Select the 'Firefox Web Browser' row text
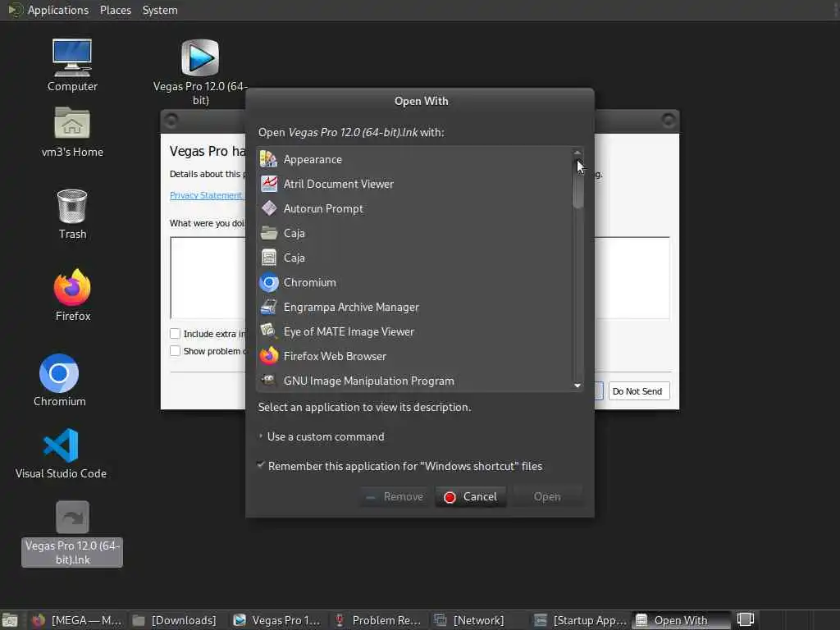 point(335,356)
